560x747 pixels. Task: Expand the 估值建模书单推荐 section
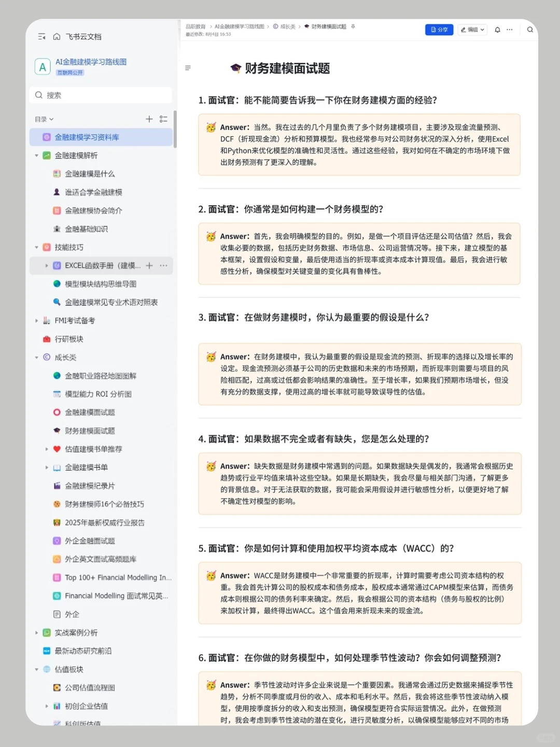point(47,449)
